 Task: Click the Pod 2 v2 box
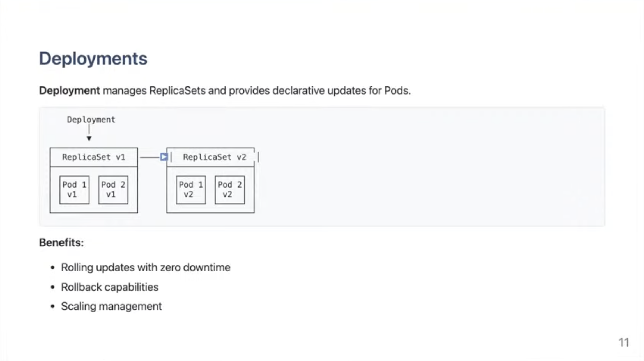(229, 190)
